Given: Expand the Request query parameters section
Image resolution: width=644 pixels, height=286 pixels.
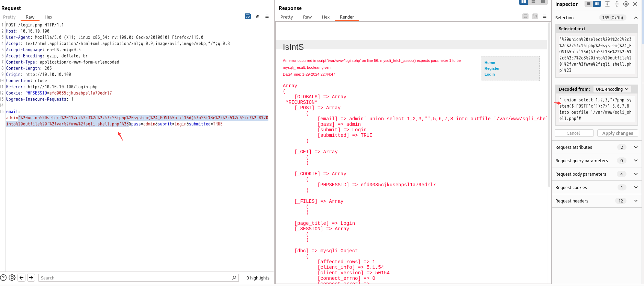Looking at the screenshot, I should coord(636,161).
